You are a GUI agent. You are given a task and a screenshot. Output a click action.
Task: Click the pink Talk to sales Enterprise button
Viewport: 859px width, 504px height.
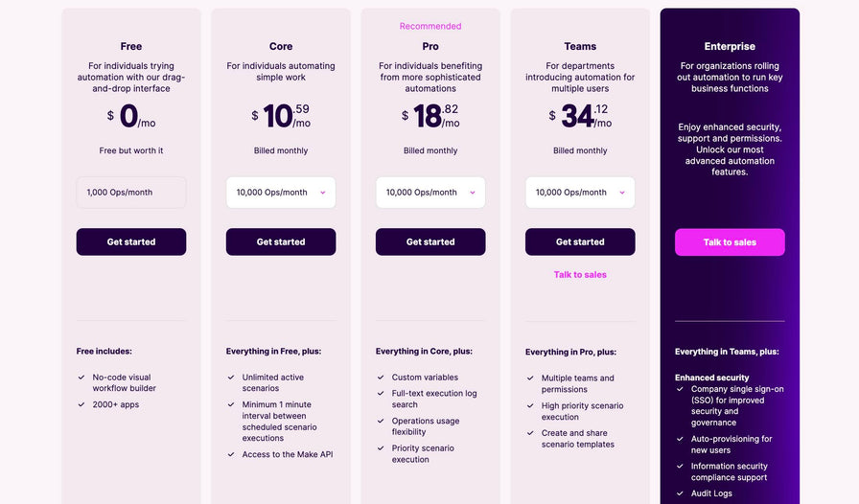[x=730, y=242]
